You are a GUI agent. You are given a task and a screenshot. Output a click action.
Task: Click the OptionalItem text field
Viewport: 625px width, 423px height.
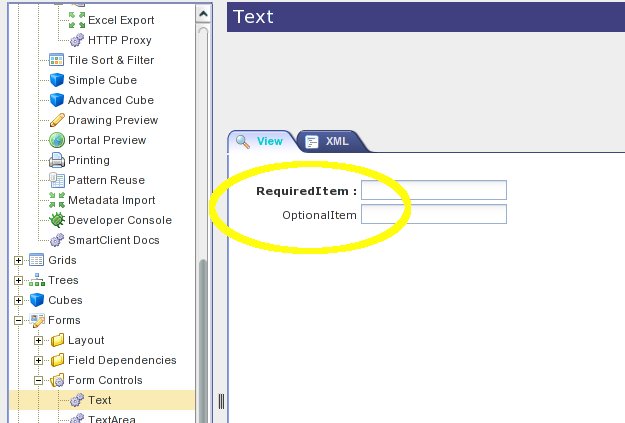pyautogui.click(x=433, y=214)
